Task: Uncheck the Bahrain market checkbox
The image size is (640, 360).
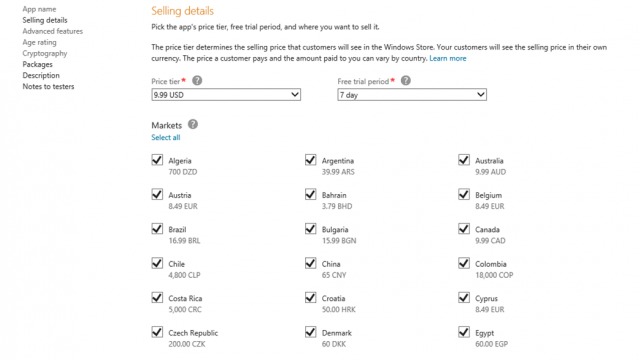Action: pyautogui.click(x=311, y=194)
